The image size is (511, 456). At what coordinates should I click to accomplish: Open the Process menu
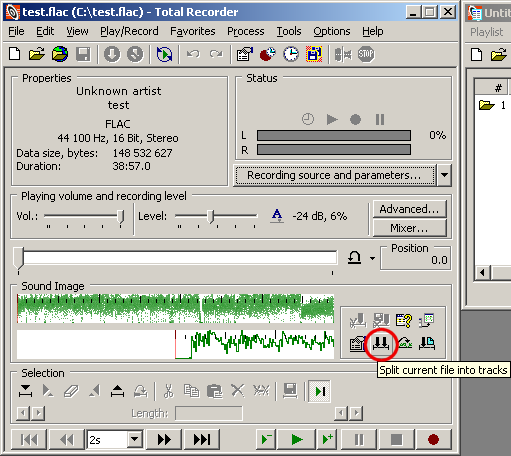click(x=246, y=31)
